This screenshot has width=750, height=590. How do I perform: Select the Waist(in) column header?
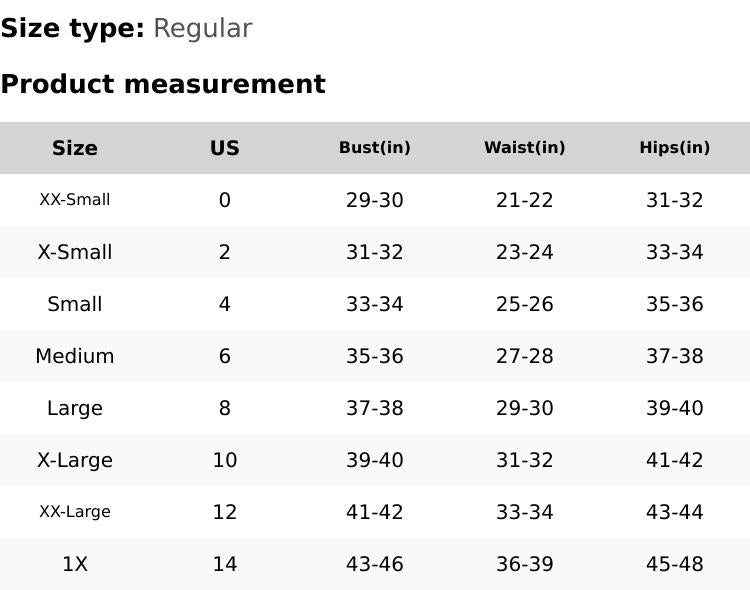[524, 148]
